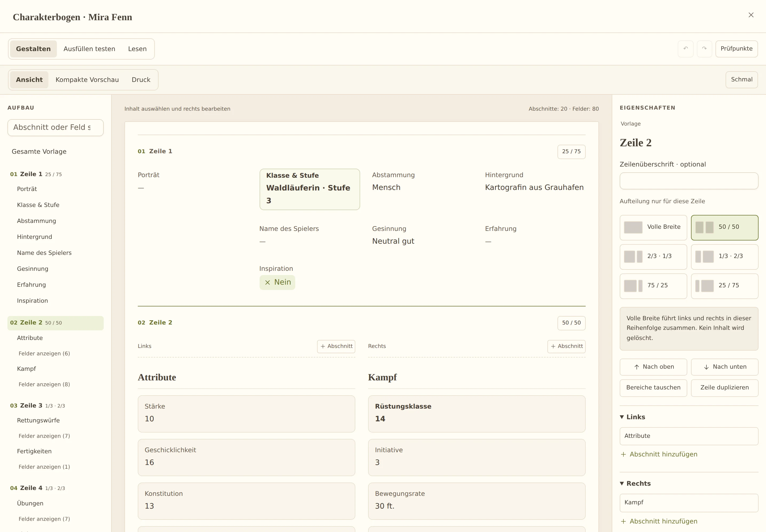This screenshot has height=532, width=766.
Task: Move row up with Nach oben
Action: pos(653,367)
